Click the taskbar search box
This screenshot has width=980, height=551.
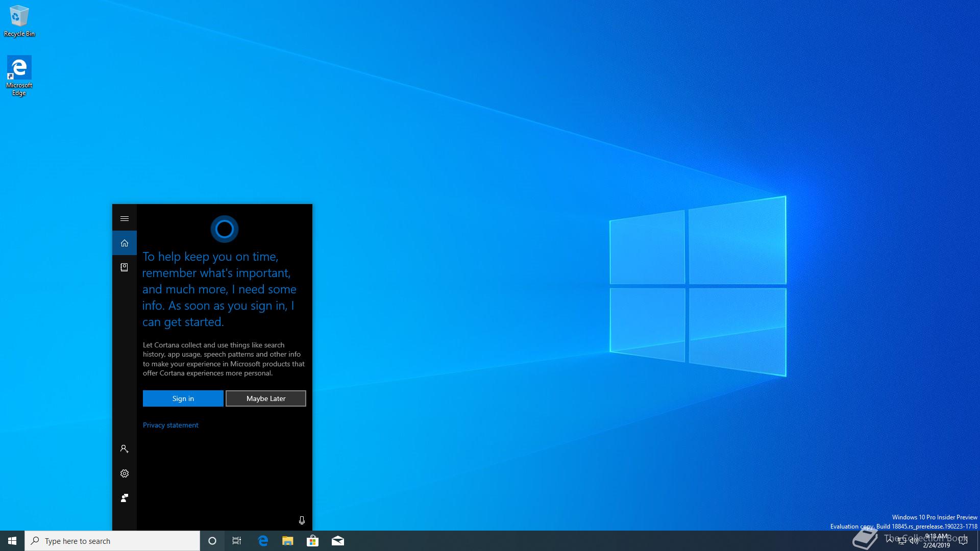(112, 541)
